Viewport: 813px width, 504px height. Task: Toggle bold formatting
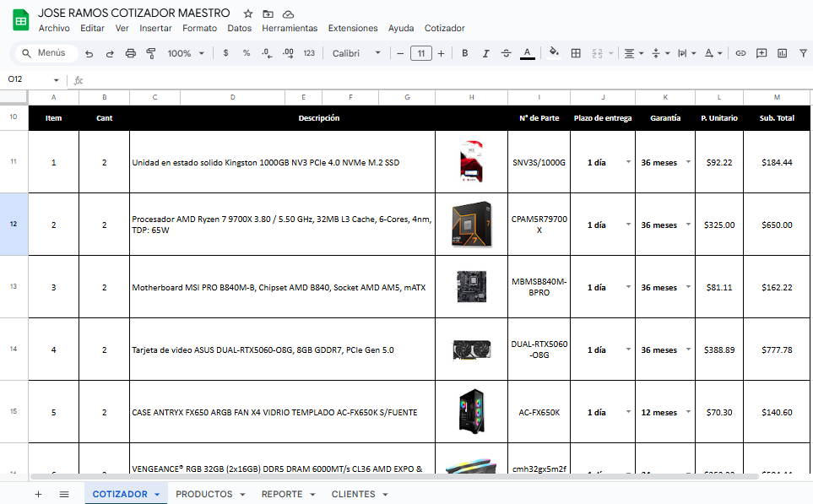coord(464,53)
